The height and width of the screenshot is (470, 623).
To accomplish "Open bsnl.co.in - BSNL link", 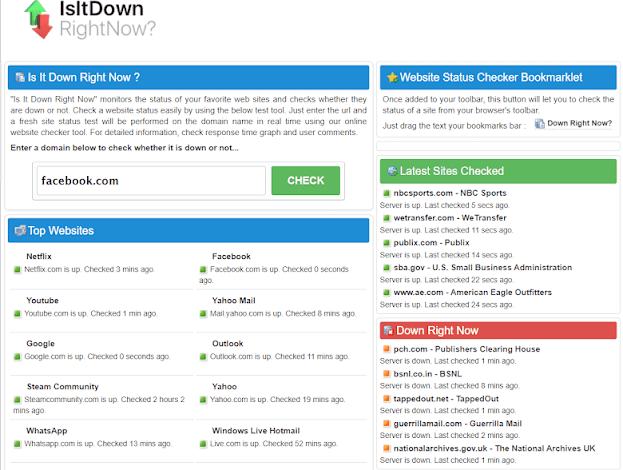I will point(428,374).
